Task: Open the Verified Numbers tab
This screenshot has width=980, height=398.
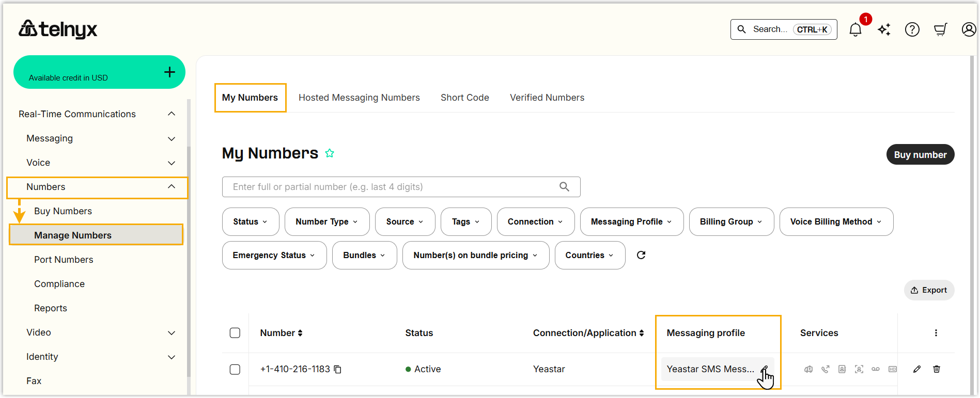Action: (x=547, y=98)
